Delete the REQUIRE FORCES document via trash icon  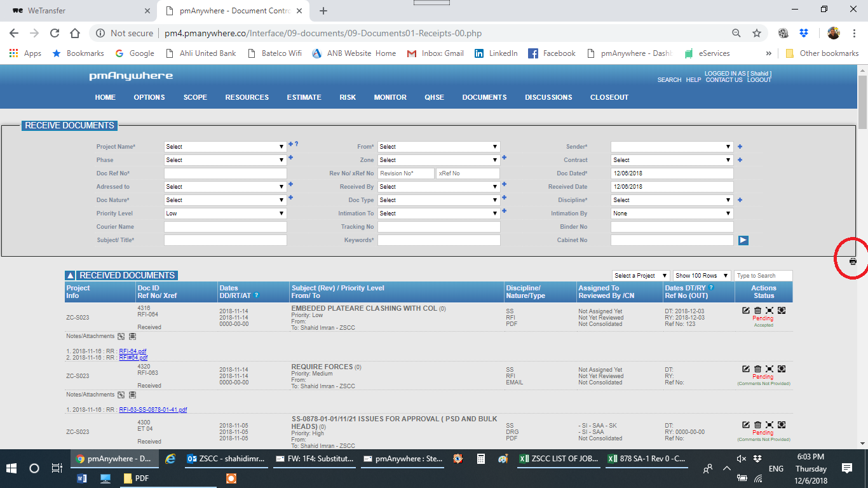[x=757, y=369]
